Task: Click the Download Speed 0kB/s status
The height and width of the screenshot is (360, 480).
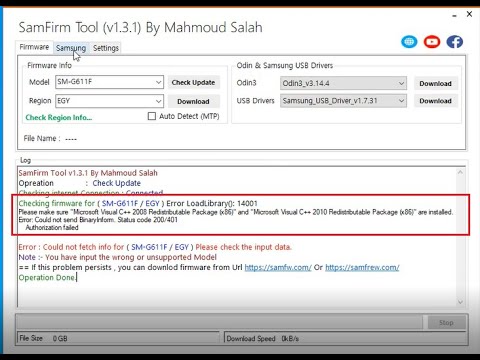Action: pos(346,338)
